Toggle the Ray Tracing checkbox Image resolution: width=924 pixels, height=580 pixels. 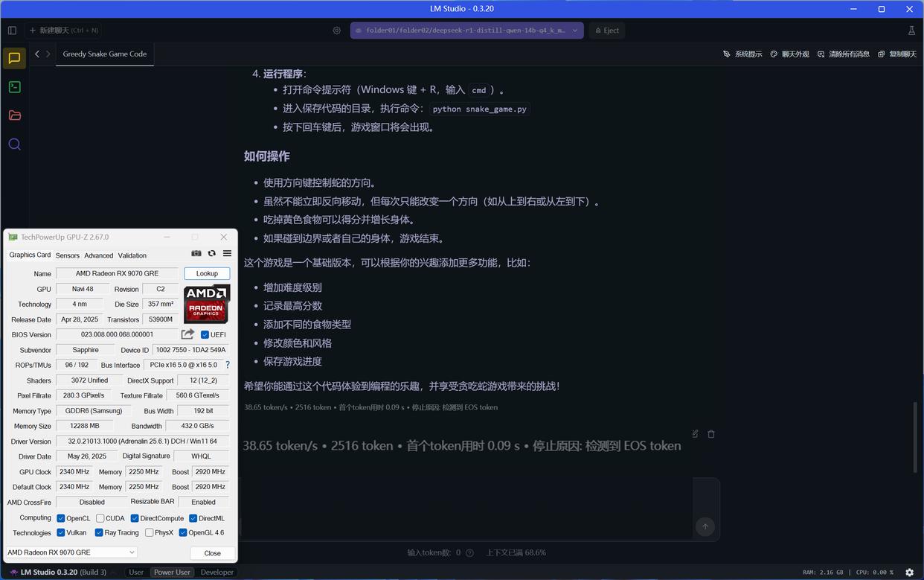click(x=99, y=532)
